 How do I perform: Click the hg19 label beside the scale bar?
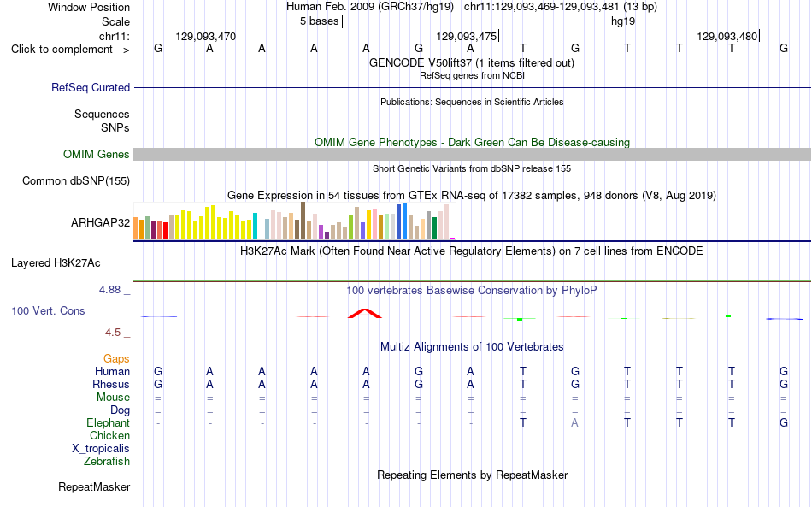click(x=623, y=21)
